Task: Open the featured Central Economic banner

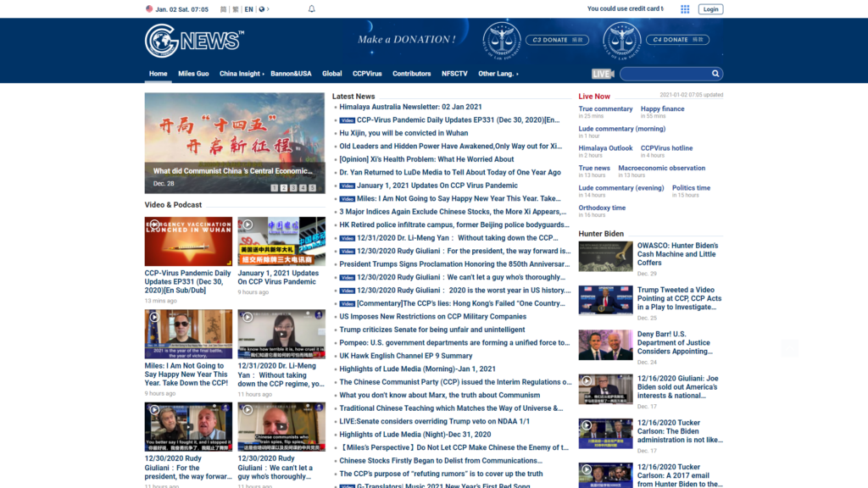Action: [235, 142]
